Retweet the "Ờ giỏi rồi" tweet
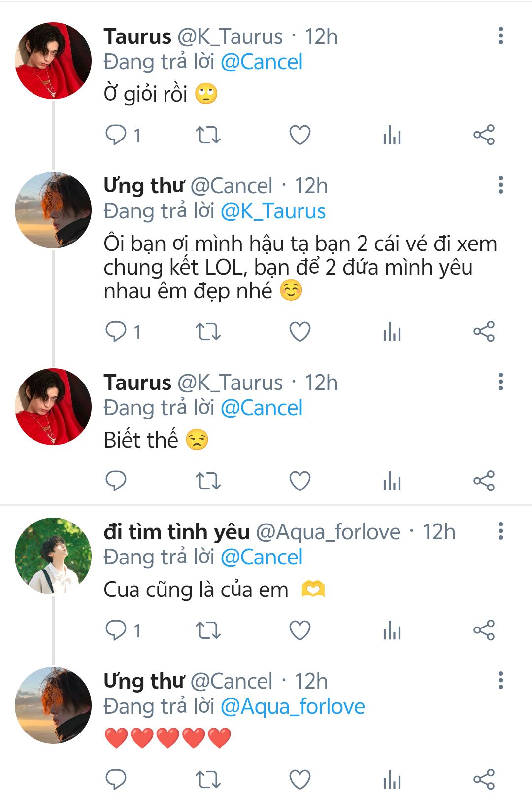532x803 pixels. tap(208, 135)
